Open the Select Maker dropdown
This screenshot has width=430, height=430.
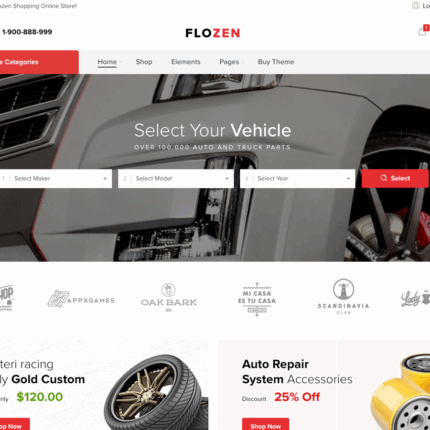(55, 179)
